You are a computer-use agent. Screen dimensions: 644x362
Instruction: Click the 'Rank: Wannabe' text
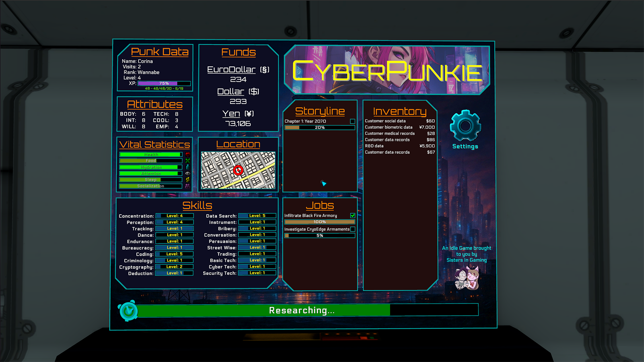(x=141, y=72)
